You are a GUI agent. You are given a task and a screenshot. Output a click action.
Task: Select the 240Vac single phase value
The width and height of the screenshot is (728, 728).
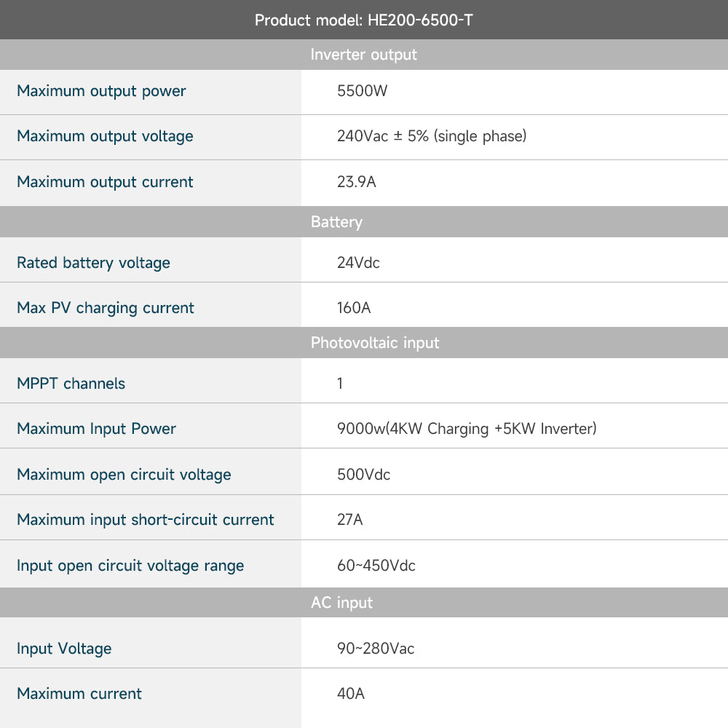pyautogui.click(x=432, y=136)
